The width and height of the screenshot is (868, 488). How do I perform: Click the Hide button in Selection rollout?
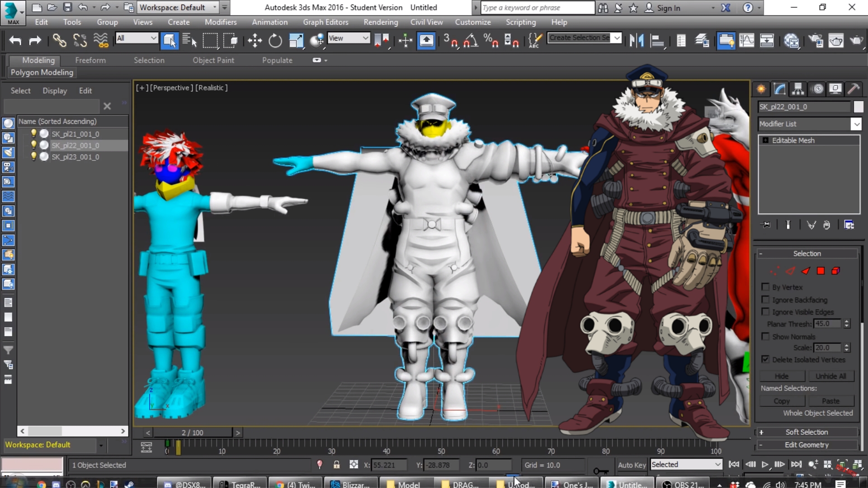(782, 376)
